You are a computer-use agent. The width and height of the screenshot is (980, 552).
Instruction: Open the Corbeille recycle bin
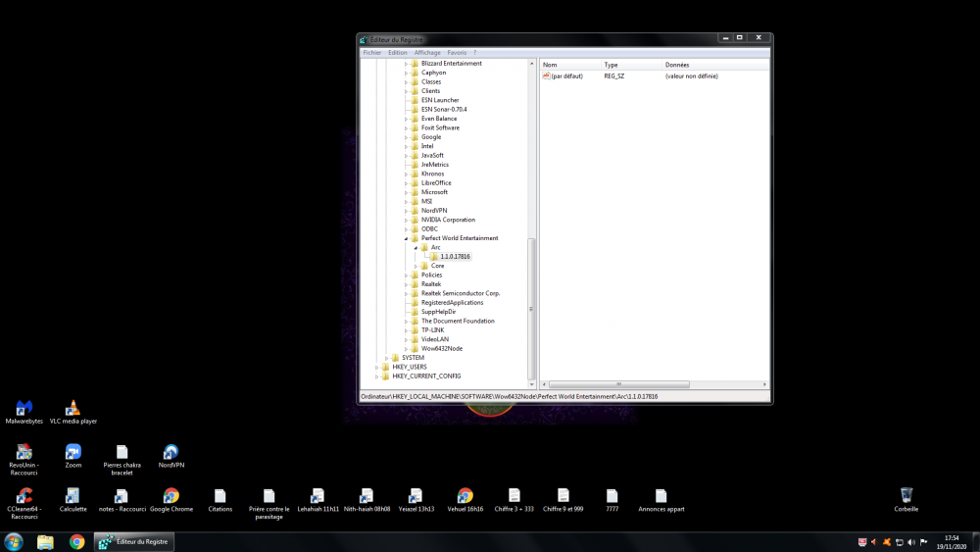pyautogui.click(x=906, y=499)
